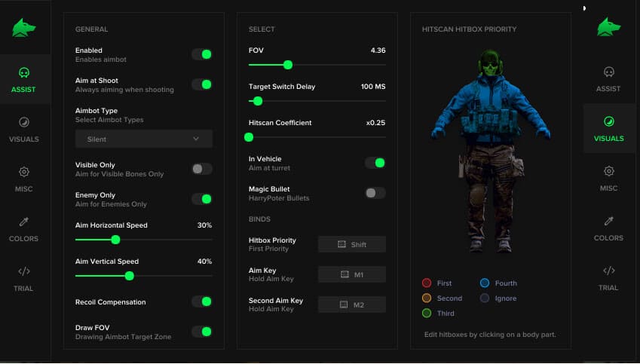
Task: Select the Assist skull icon in right sidebar
Action: pyautogui.click(x=608, y=72)
